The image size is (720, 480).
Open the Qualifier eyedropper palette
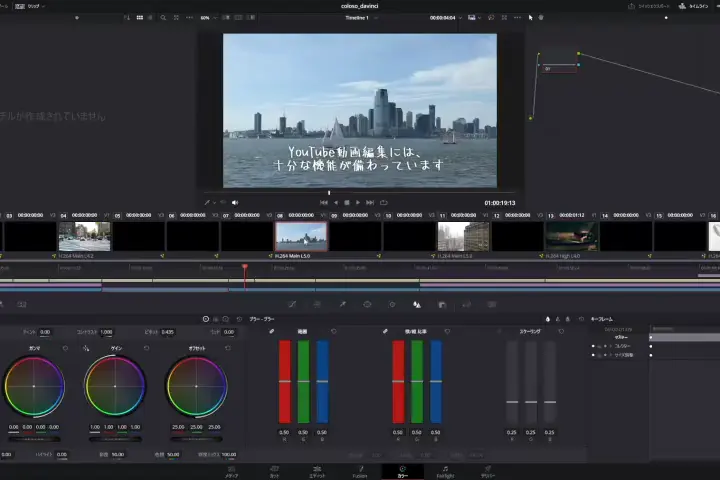point(343,305)
